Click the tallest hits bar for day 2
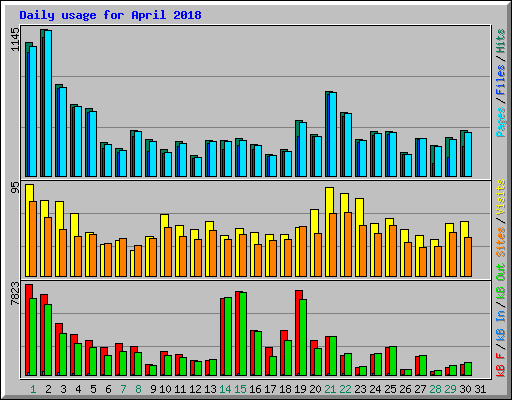Viewport: 512px width, 400px height. [42, 103]
